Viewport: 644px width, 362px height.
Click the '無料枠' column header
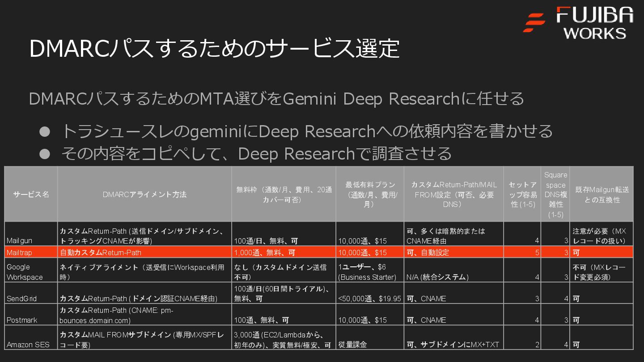click(284, 194)
